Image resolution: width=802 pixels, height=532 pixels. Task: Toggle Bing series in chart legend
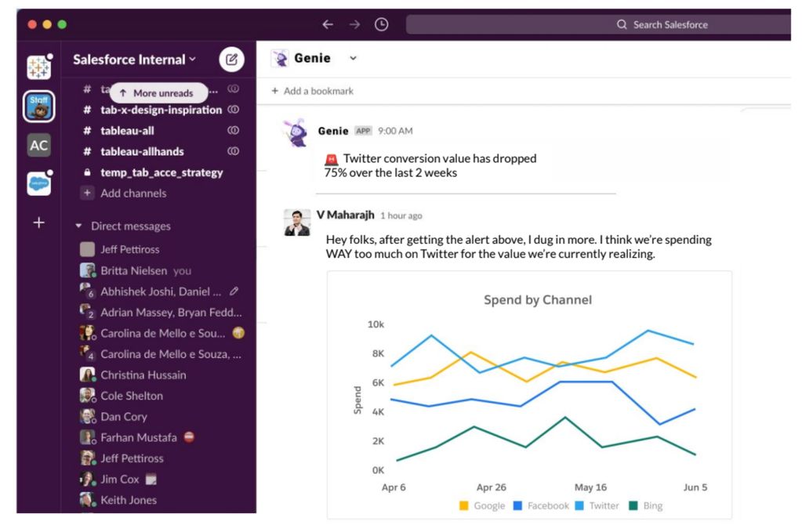coord(645,506)
